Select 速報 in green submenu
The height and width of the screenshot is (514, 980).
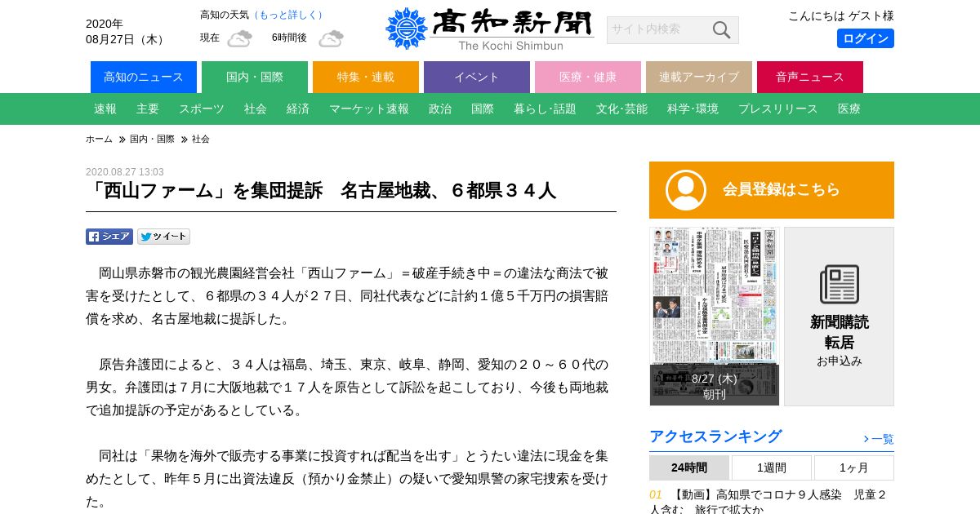[105, 109]
